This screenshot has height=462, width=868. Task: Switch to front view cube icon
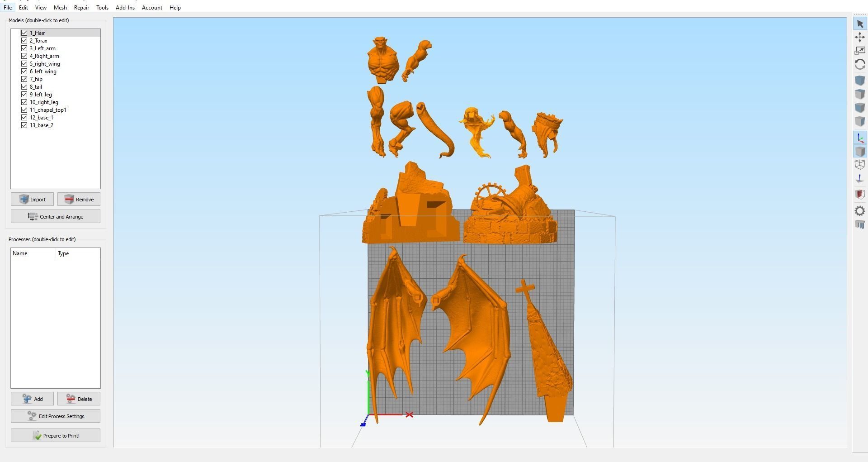(x=860, y=108)
